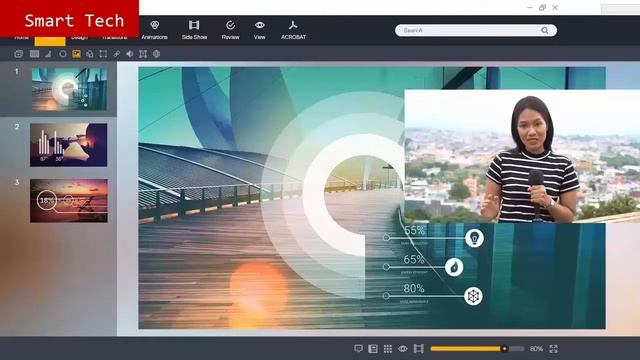Open the Animations ribbon tab
The width and height of the screenshot is (640, 360).
[x=154, y=30]
